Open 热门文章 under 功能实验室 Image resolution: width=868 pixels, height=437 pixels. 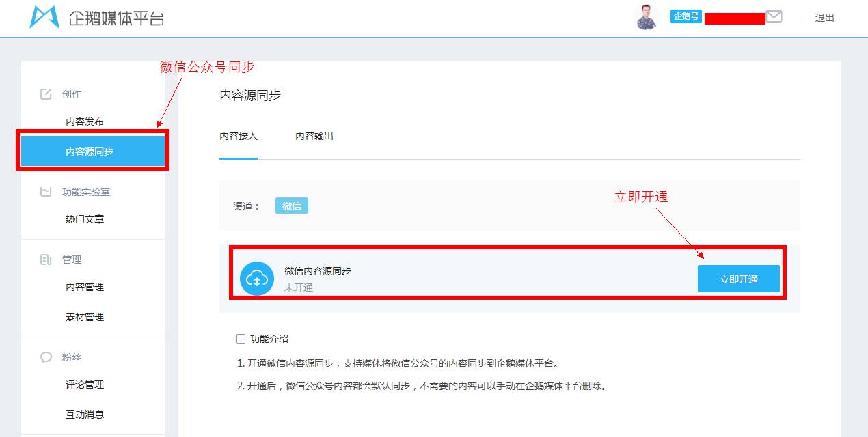84,219
